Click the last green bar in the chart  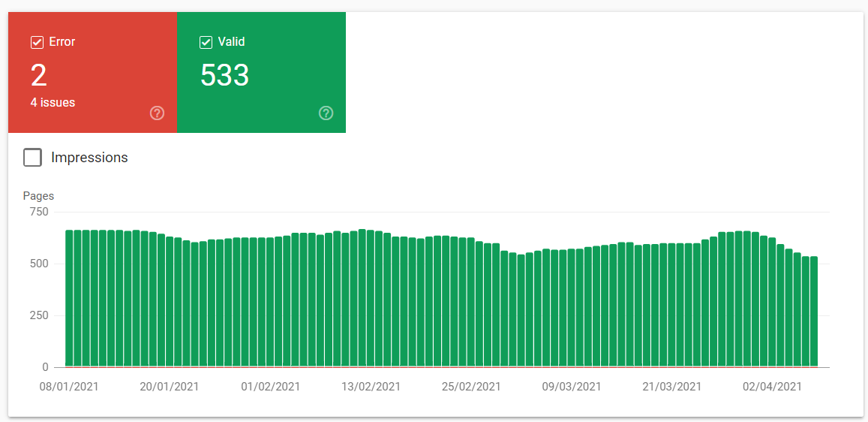click(814, 312)
